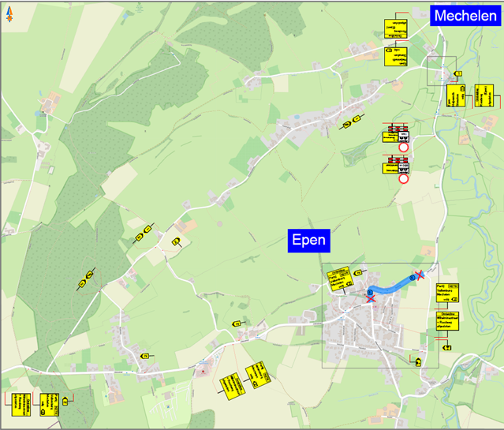Click the blue circle marker on route's west end
This screenshot has height=430, width=504.
point(369,293)
